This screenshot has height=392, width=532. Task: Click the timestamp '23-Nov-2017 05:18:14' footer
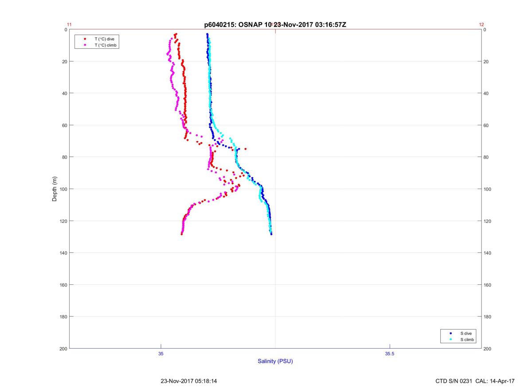[x=189, y=381]
